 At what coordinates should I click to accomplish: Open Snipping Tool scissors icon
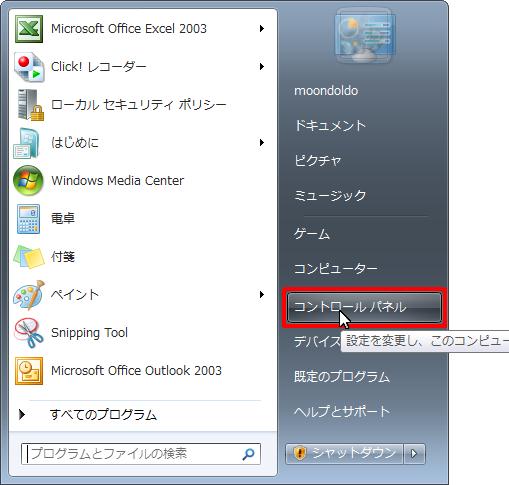[29, 333]
